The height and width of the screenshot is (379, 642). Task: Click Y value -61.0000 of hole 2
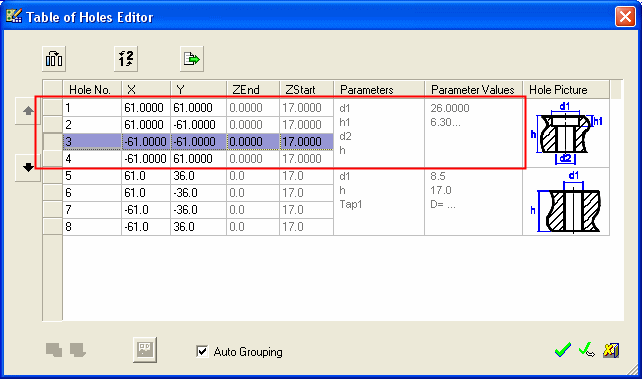pos(198,124)
